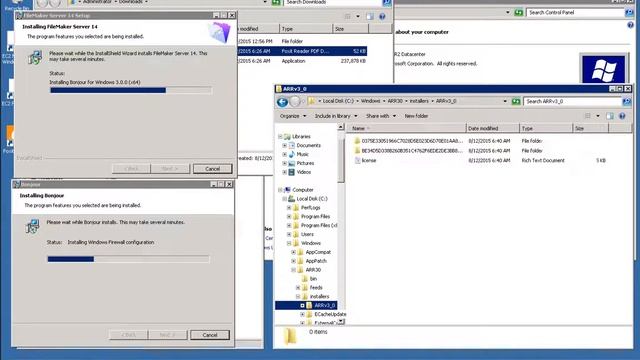Click the help icon in ARRv3_0 window

tap(622, 116)
